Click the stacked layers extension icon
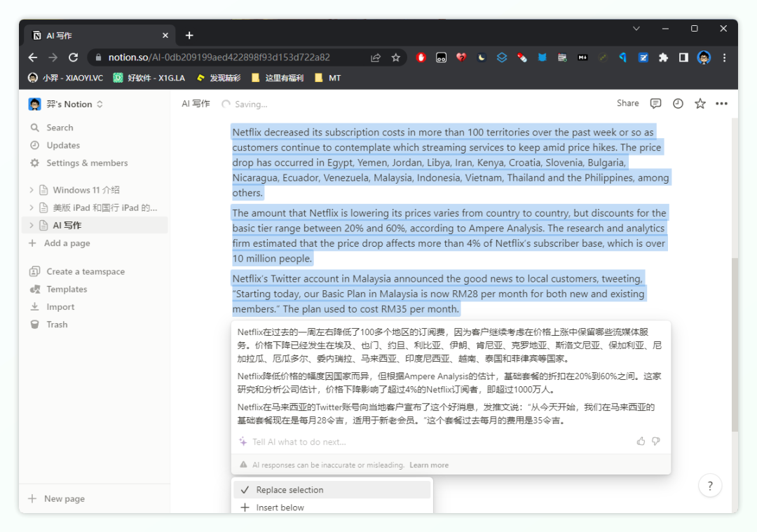This screenshot has width=757, height=532. (x=502, y=57)
